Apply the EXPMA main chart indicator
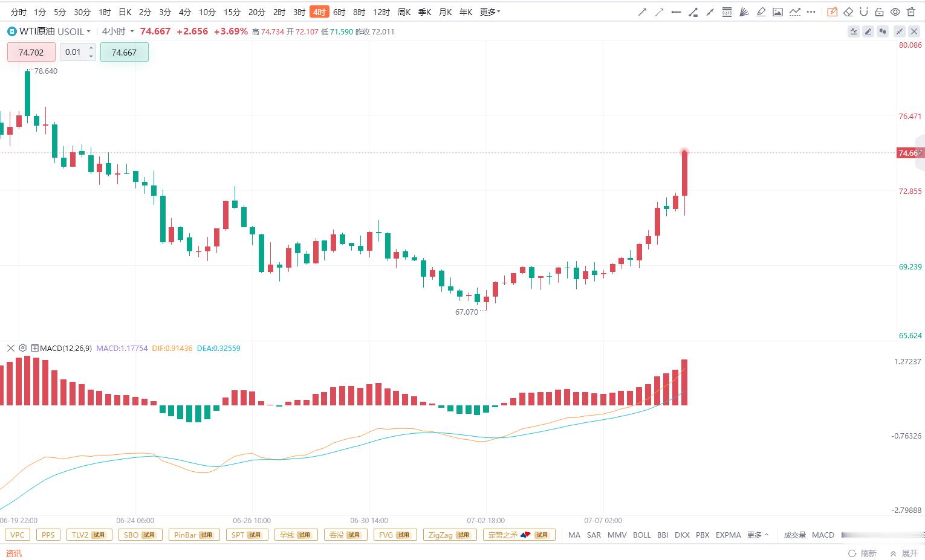The height and width of the screenshot is (560, 925). (x=728, y=535)
